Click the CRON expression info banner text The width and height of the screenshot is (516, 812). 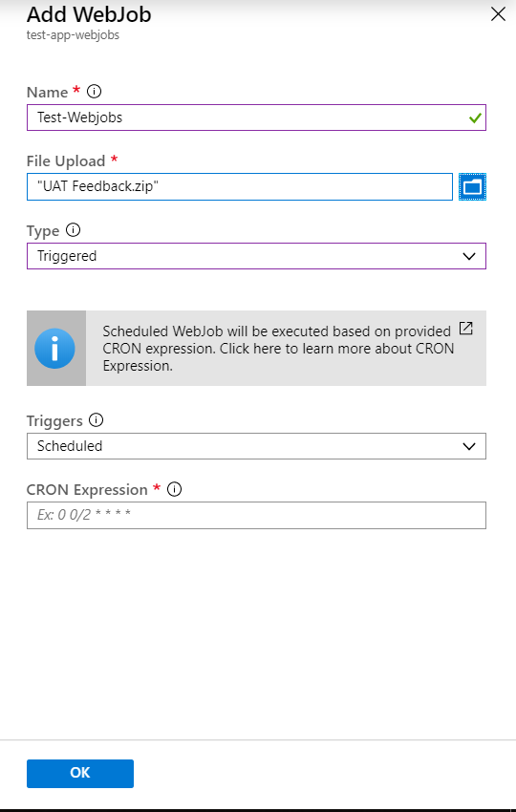pos(278,349)
